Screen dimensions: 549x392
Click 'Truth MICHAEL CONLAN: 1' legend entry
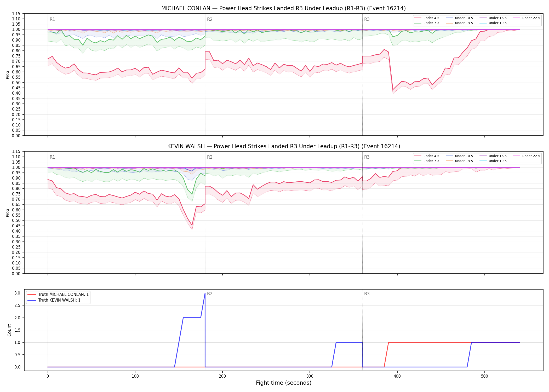58,295
